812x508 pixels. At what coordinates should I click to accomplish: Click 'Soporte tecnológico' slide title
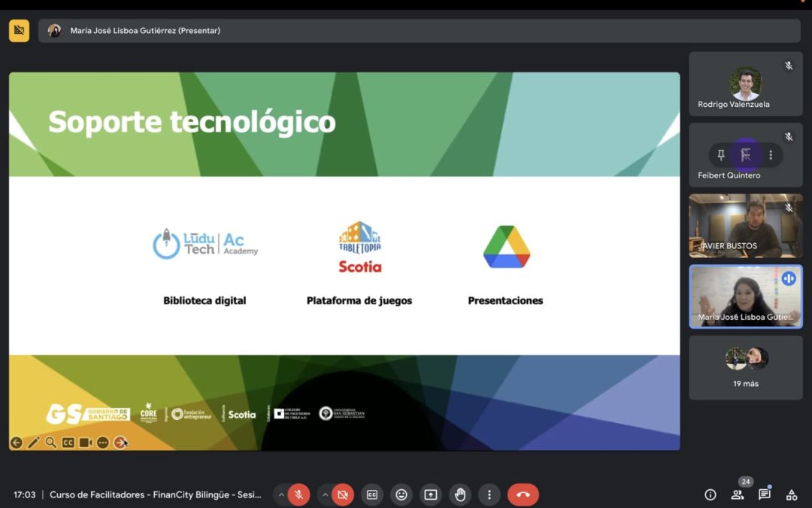[x=192, y=123]
